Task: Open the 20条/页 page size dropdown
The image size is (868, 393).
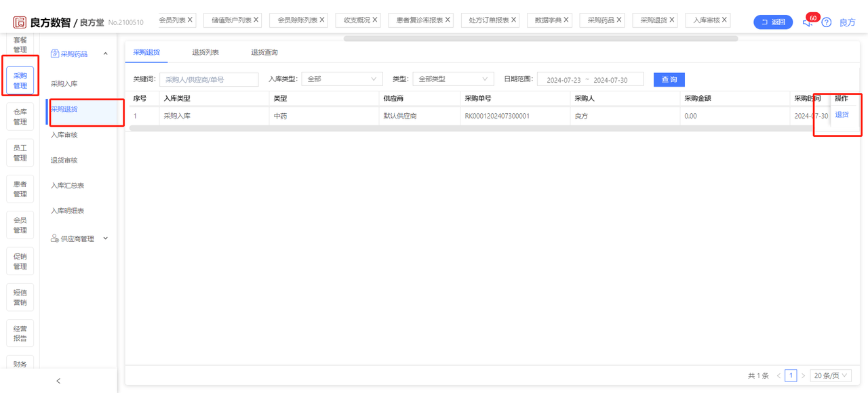Action: coord(831,375)
